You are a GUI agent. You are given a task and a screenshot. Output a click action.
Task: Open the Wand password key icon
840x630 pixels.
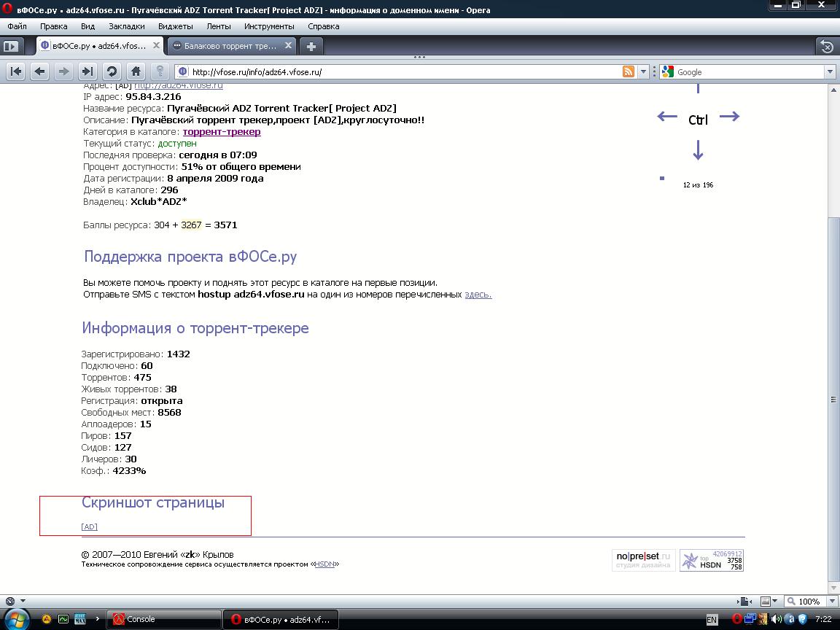(160, 71)
